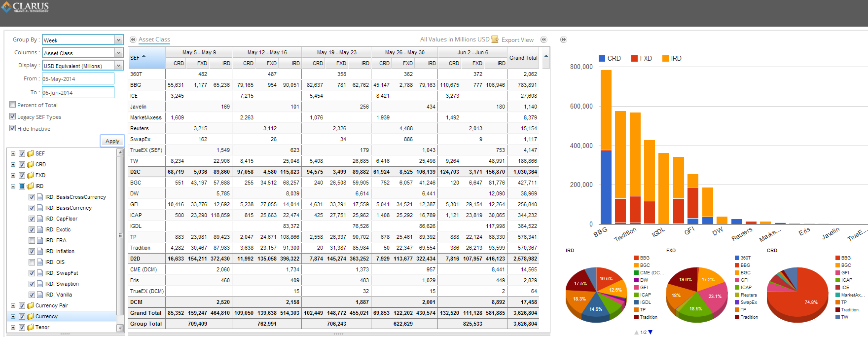Expand the FXD tree node
The image size is (868, 337).
[x=13, y=175]
